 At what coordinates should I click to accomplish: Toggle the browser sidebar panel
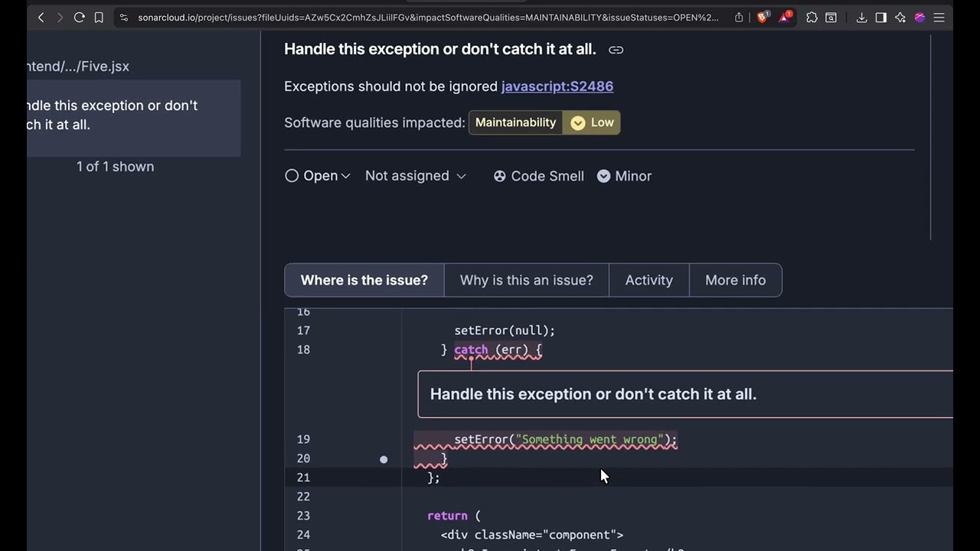tap(880, 17)
